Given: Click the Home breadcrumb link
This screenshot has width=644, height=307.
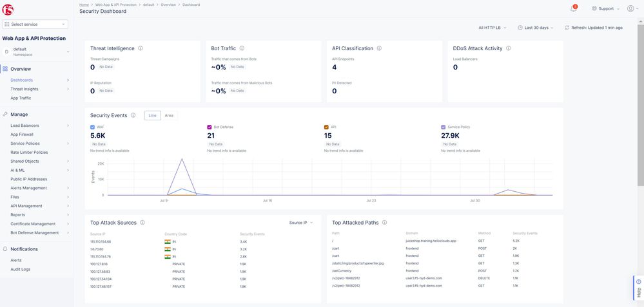Looking at the screenshot, I should point(84,5).
